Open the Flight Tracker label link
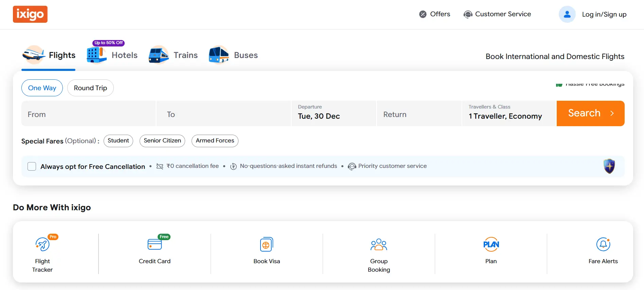Viewport: 644px width, 290px height. (x=42, y=266)
